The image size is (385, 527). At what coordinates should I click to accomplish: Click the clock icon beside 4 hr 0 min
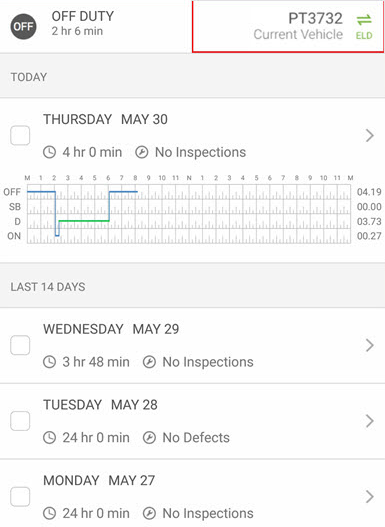pos(49,152)
